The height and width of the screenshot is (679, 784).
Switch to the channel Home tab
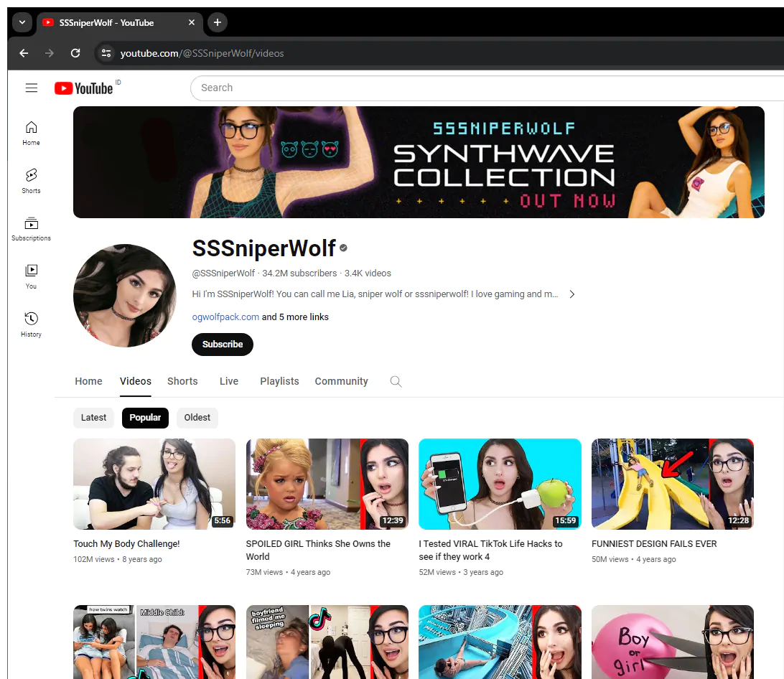click(88, 381)
